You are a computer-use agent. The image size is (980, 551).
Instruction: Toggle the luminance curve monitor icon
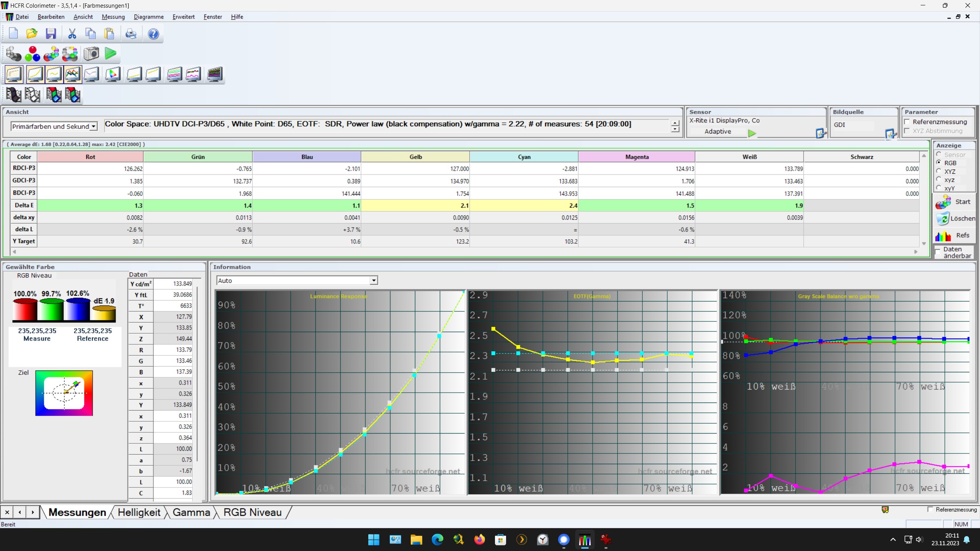(34, 74)
